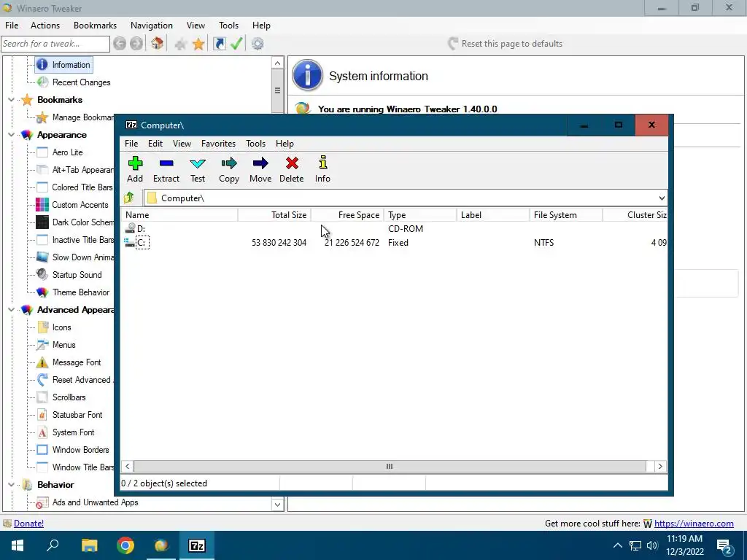Open Winaero Tweaker Bookmarks menu
The width and height of the screenshot is (747, 560).
(95, 26)
